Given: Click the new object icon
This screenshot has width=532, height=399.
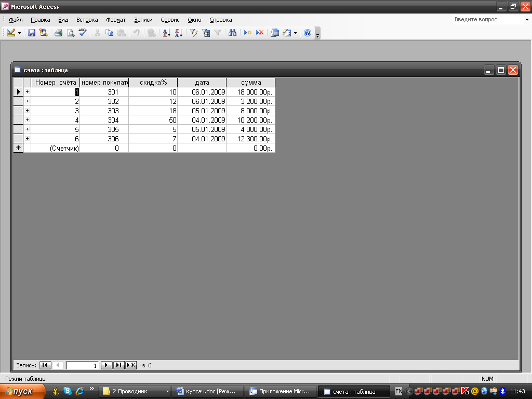Looking at the screenshot, I should [287, 33].
